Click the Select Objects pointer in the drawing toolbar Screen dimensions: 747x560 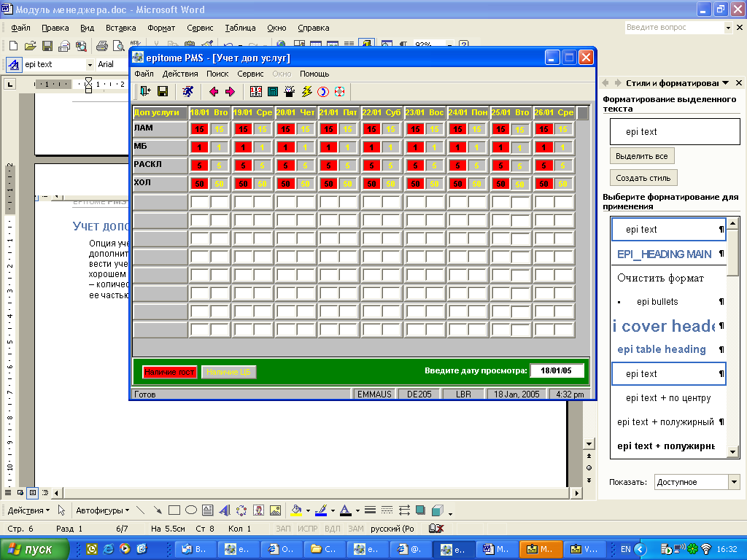61,510
